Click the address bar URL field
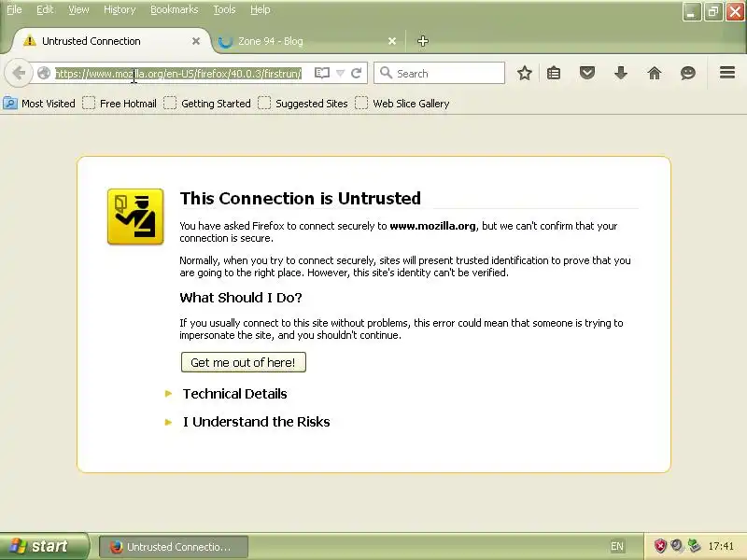The image size is (747, 560). point(178,74)
